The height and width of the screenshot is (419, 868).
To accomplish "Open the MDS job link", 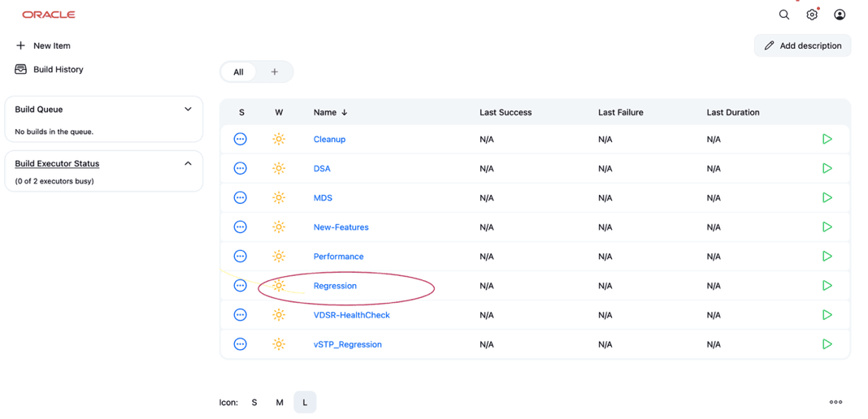I will [x=323, y=198].
